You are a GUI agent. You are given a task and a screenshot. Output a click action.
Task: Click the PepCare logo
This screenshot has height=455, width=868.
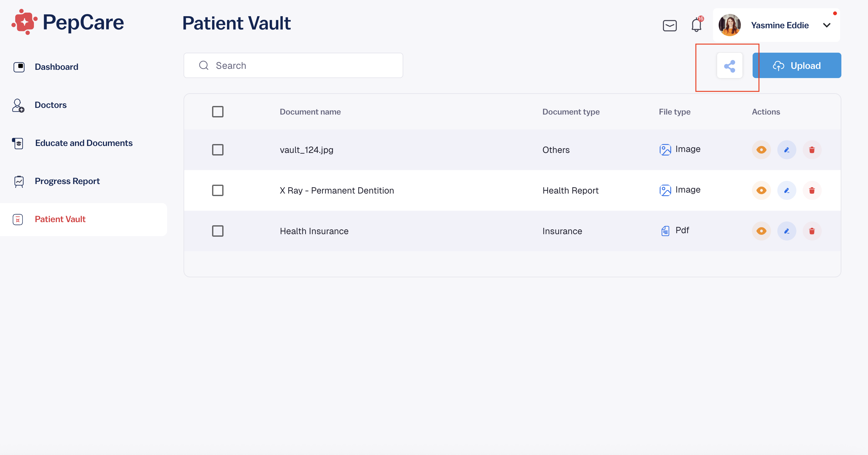tap(68, 22)
